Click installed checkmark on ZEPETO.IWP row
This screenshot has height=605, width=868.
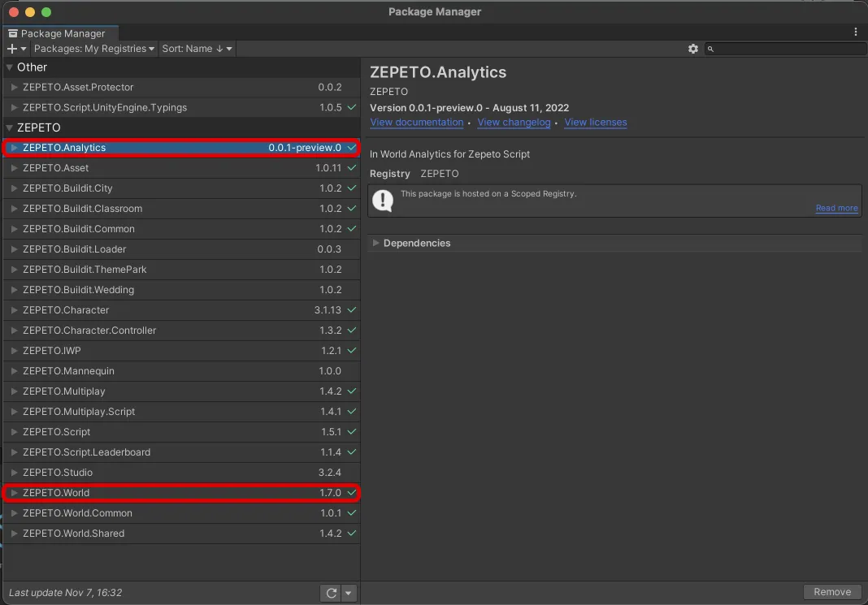point(352,351)
